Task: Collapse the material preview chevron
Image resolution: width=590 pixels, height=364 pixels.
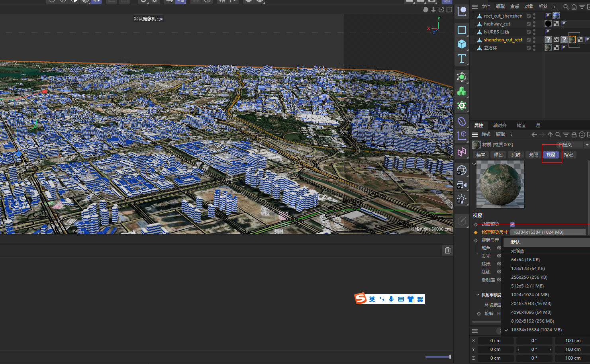Action: pyautogui.click(x=474, y=164)
